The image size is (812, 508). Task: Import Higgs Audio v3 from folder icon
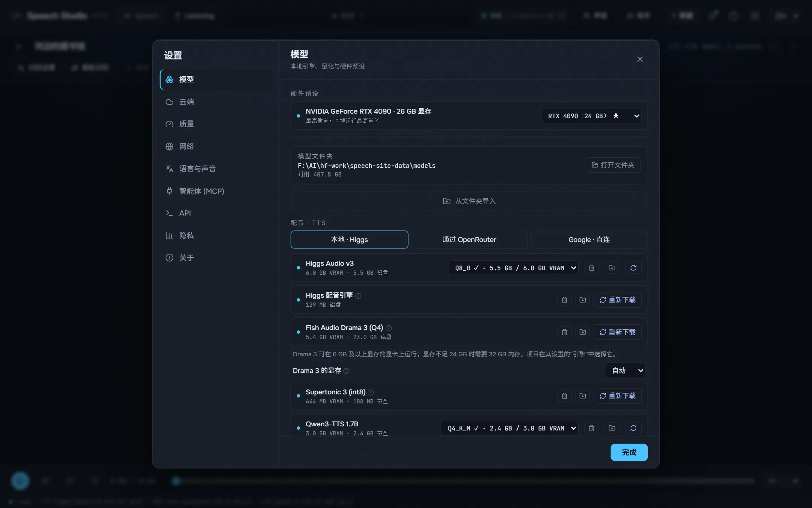[612, 268]
